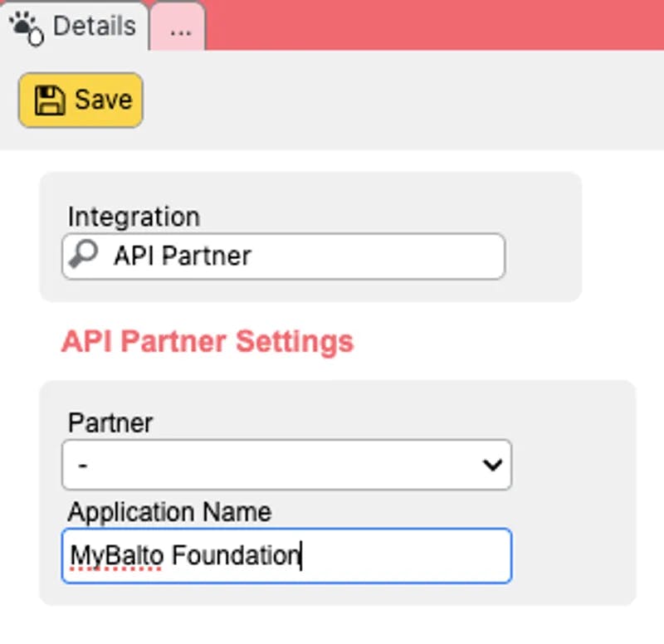
Task: Click the API Partner Settings heading
Action: (x=207, y=342)
